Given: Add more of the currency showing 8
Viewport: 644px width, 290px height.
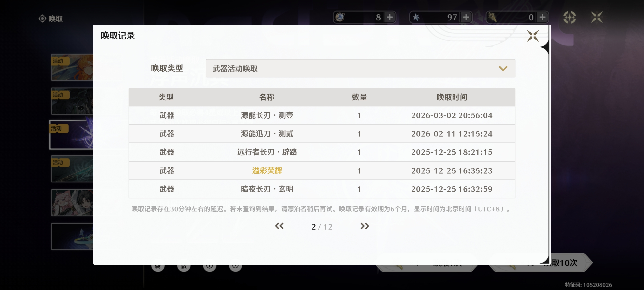Looking at the screenshot, I should click(390, 17).
